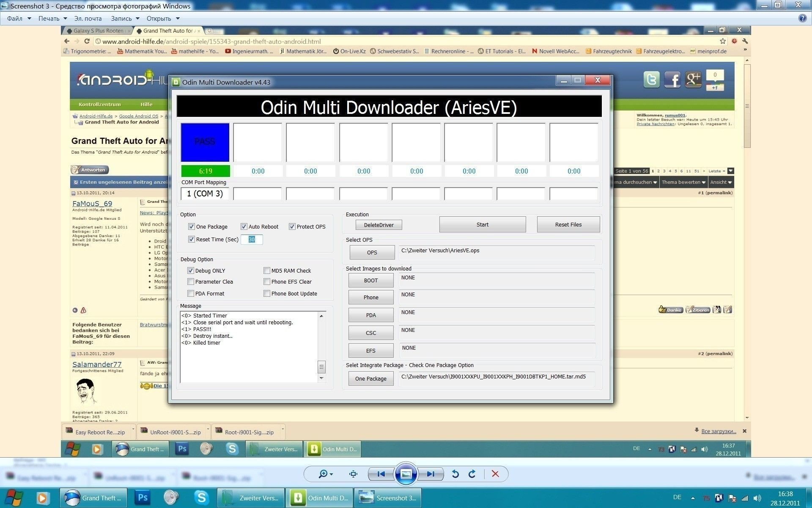This screenshot has width=812, height=508.
Task: Click the Reset Files button
Action: [568, 225]
